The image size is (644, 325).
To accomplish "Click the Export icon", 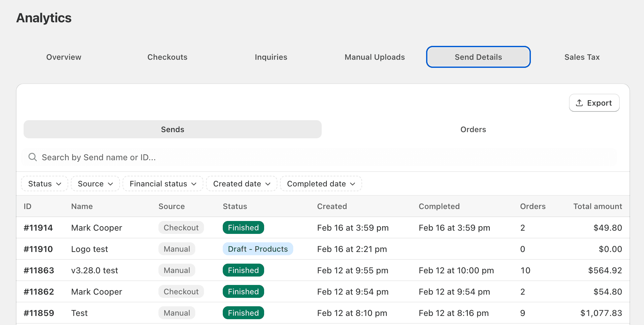I will point(580,103).
